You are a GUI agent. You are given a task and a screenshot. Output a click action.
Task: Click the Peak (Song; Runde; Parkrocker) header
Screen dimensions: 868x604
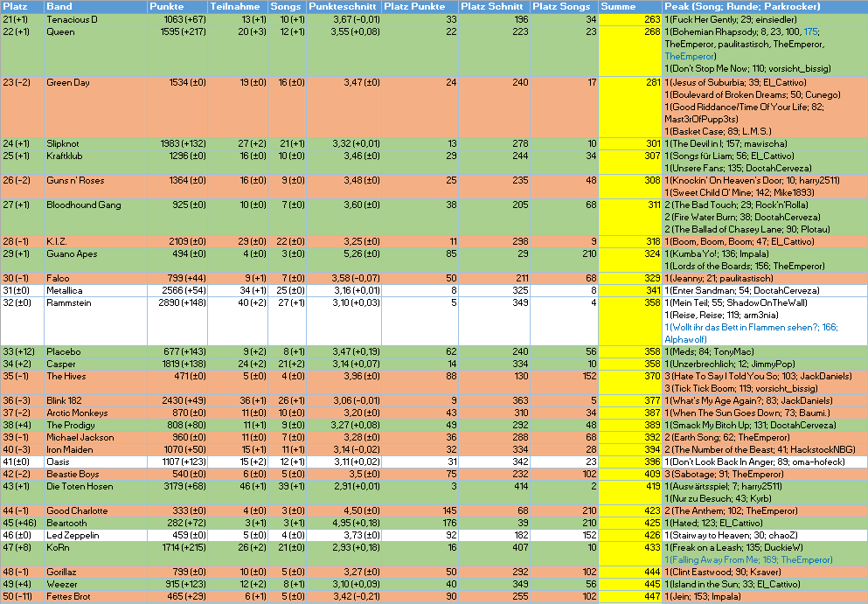click(x=765, y=7)
